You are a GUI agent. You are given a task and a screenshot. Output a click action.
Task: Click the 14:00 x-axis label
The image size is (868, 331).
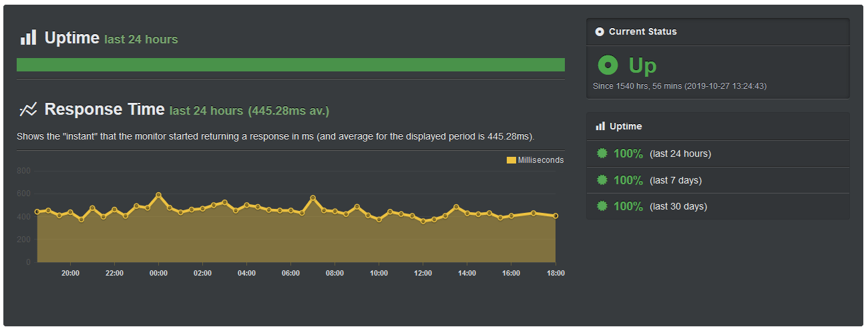467,273
